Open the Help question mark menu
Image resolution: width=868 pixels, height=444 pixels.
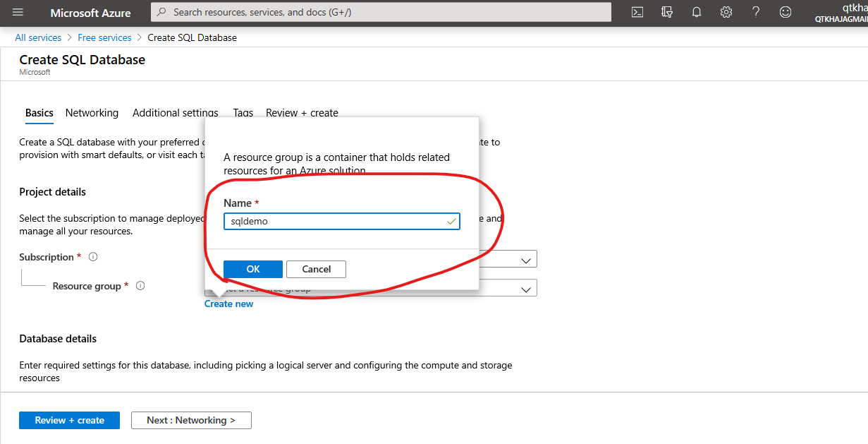(x=756, y=12)
